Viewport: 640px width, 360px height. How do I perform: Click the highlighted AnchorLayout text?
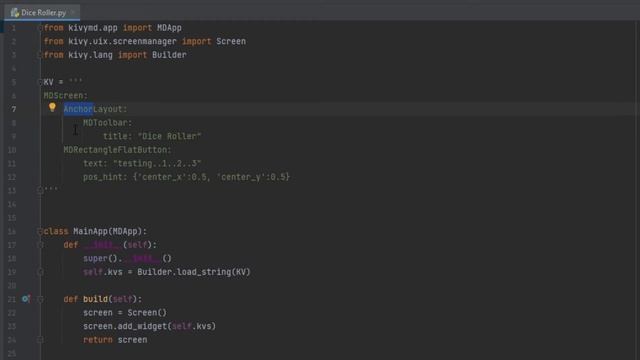pyautogui.click(x=95, y=109)
